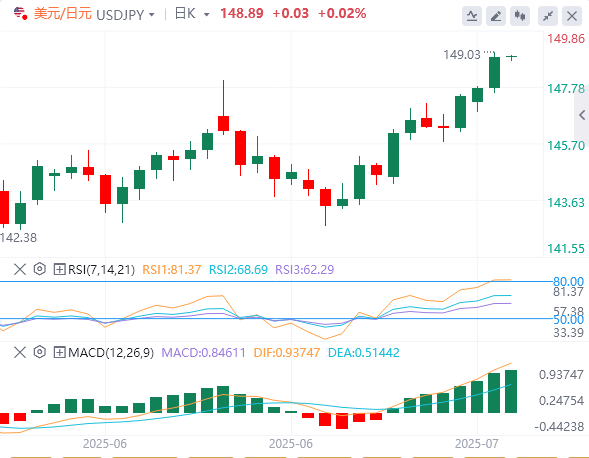Switch chart type using the candlestick icon
Viewport: 589px width, 458px height.
tap(520, 16)
